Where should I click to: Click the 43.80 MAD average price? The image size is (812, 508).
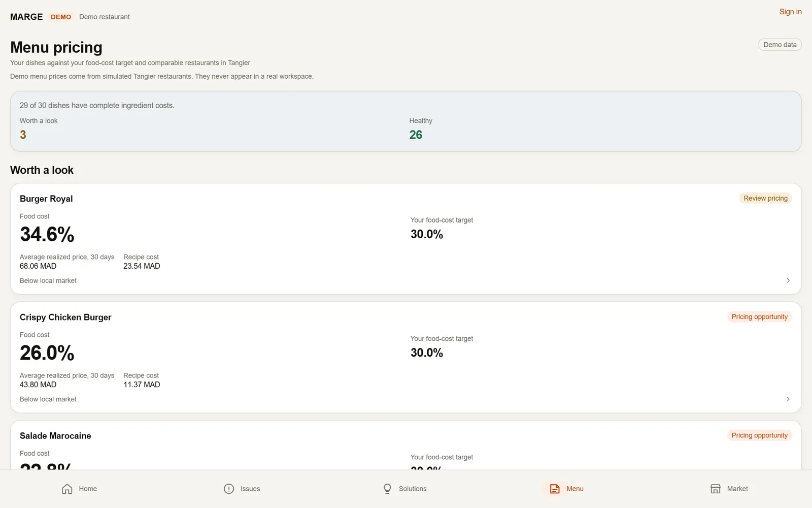pos(38,385)
